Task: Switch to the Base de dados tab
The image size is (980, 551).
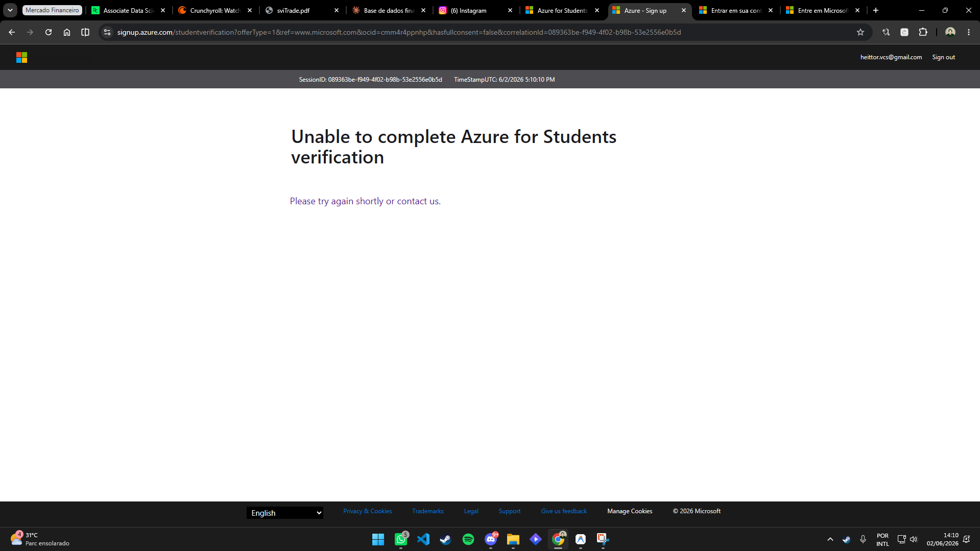Action: tap(388, 10)
